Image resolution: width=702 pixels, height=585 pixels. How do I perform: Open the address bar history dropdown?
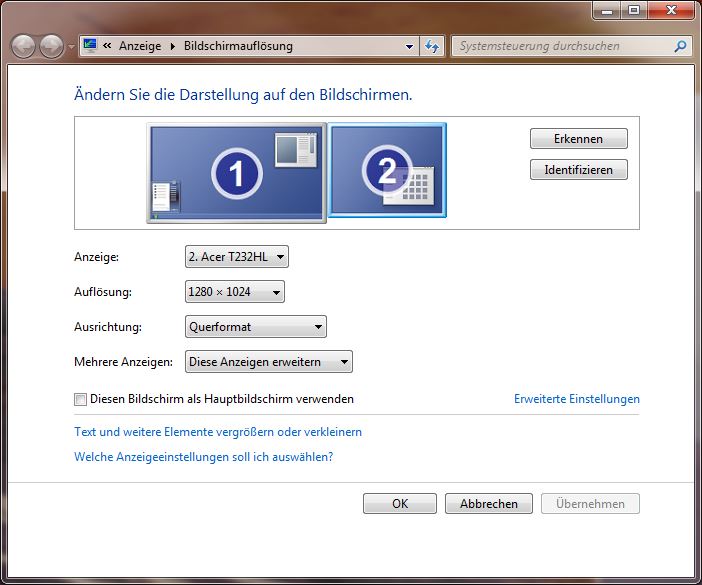point(409,46)
